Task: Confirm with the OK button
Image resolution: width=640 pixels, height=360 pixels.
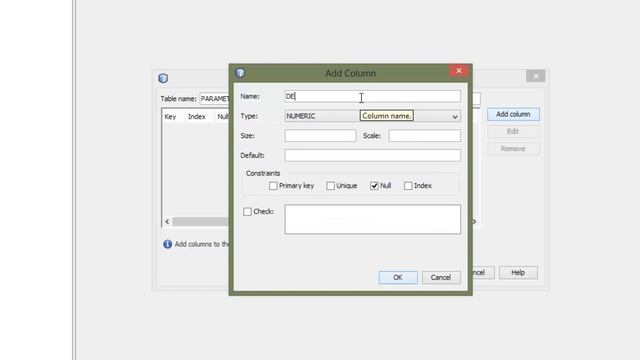Action: 398,277
